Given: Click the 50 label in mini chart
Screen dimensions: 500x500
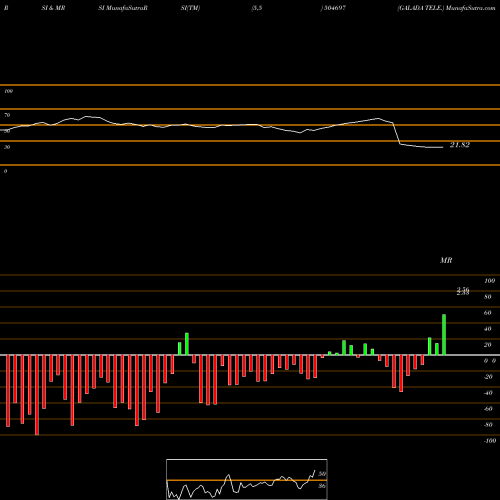Looking at the screenshot, I should click(x=322, y=474).
